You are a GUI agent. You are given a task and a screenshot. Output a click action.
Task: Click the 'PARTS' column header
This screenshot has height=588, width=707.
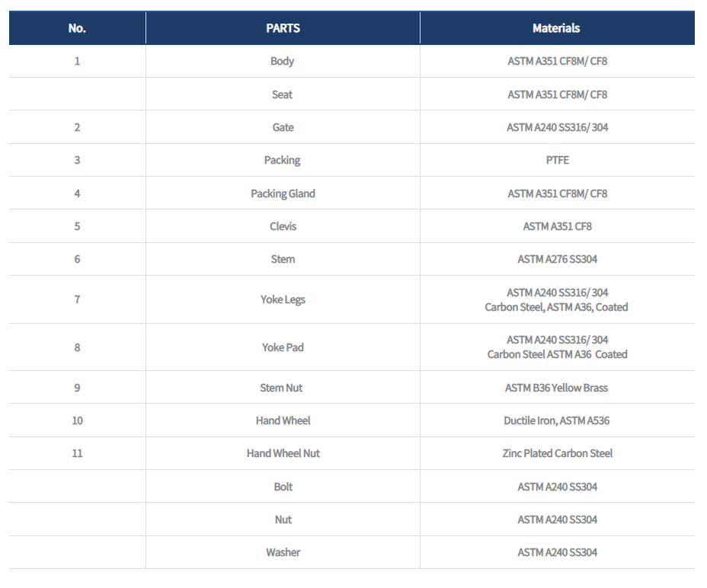point(283,28)
